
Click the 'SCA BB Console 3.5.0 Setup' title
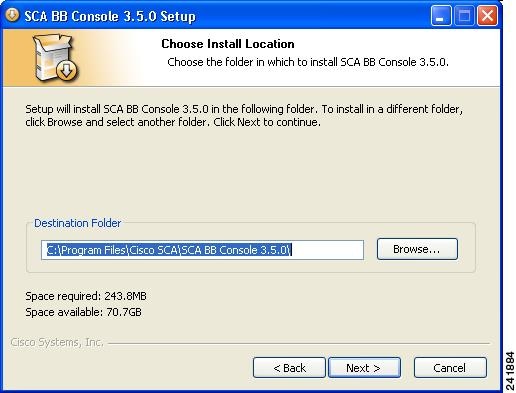110,16
